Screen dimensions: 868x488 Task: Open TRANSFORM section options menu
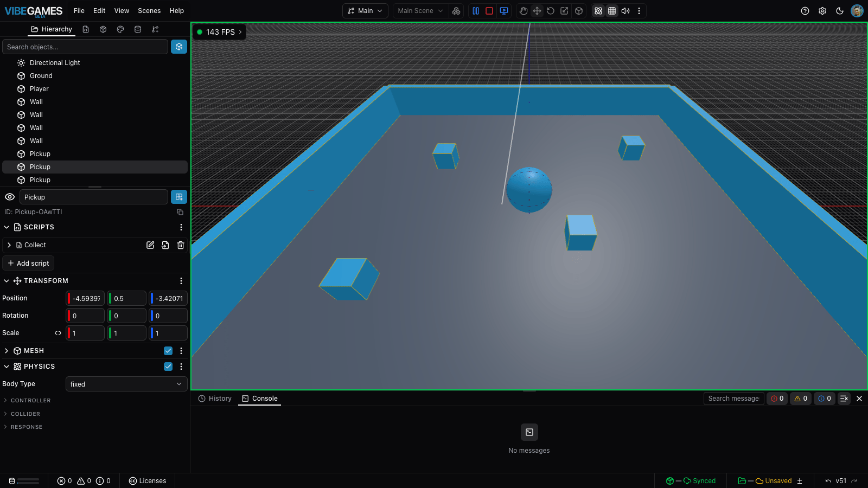[x=181, y=281]
